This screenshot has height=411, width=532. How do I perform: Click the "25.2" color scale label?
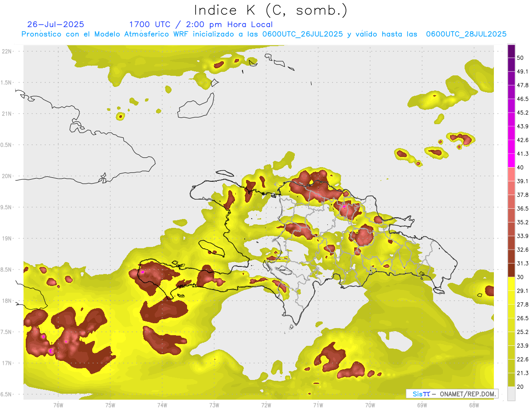tap(523, 332)
